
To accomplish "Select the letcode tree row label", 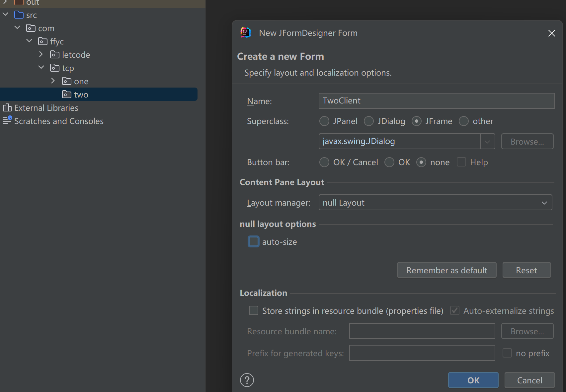I will pyautogui.click(x=76, y=55).
